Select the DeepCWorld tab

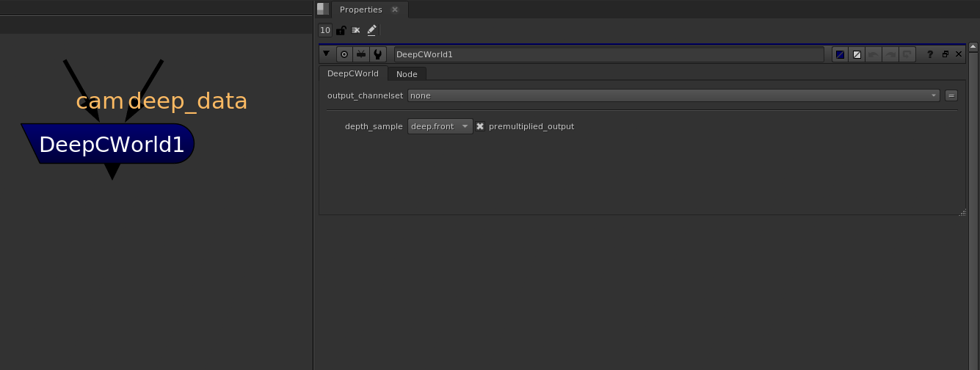click(x=353, y=73)
